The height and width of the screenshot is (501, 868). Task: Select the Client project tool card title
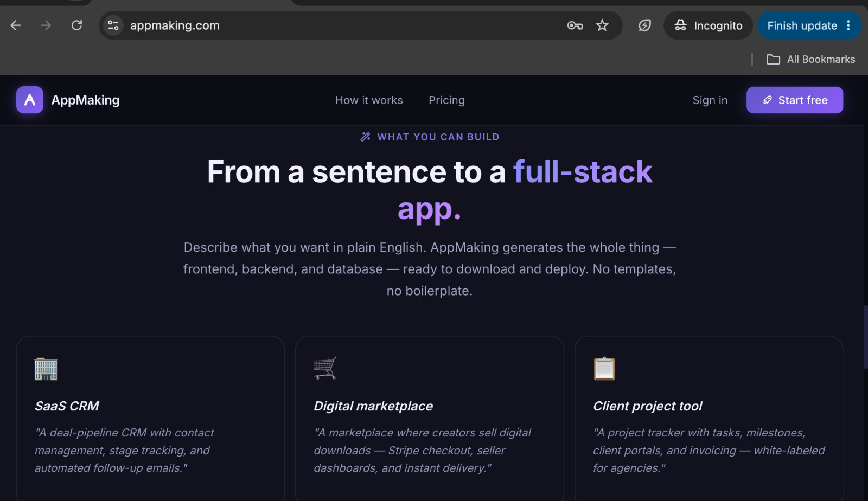coord(648,406)
